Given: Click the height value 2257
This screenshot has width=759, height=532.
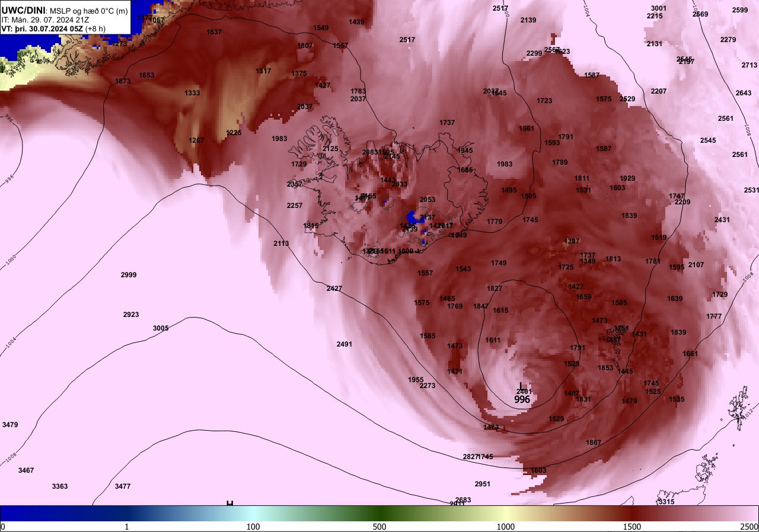Looking at the screenshot, I should [295, 206].
